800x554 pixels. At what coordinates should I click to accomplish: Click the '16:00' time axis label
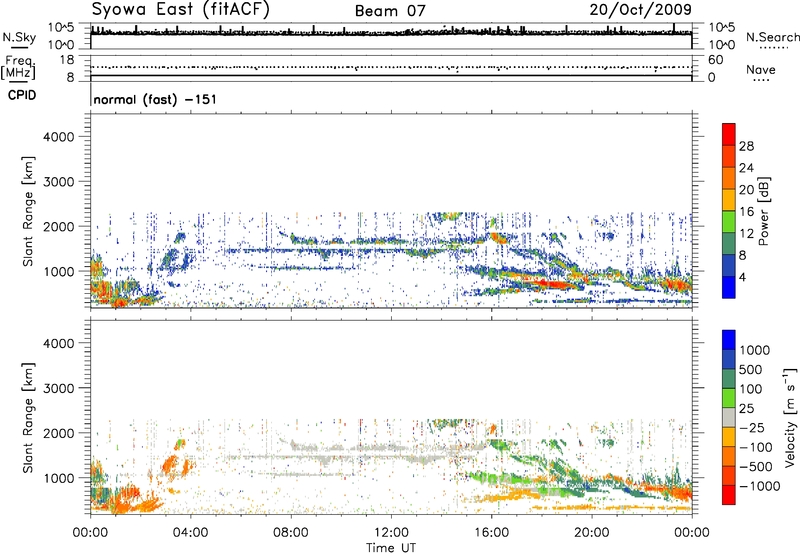coord(491,533)
